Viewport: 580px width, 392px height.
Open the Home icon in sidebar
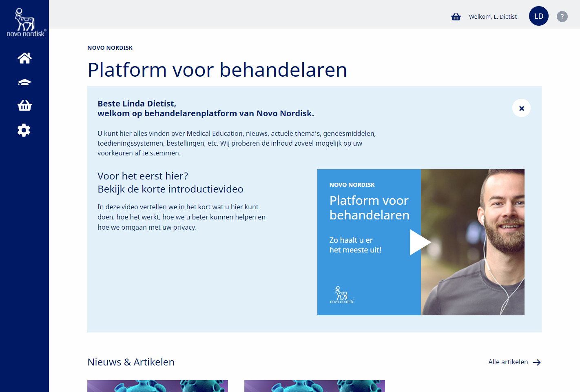tap(24, 58)
